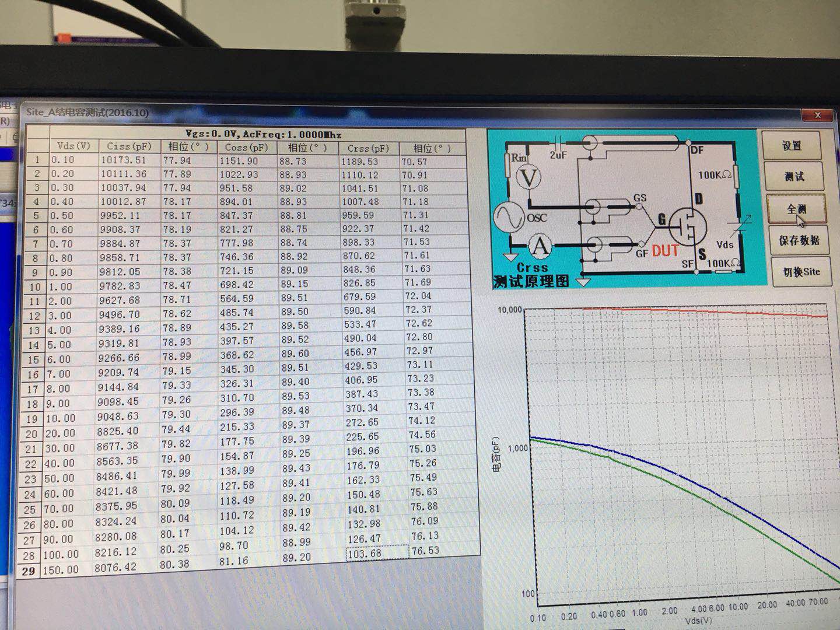Screen dimensions: 840x630
Task: Click the Coss(pF) column header
Action: 246,148
